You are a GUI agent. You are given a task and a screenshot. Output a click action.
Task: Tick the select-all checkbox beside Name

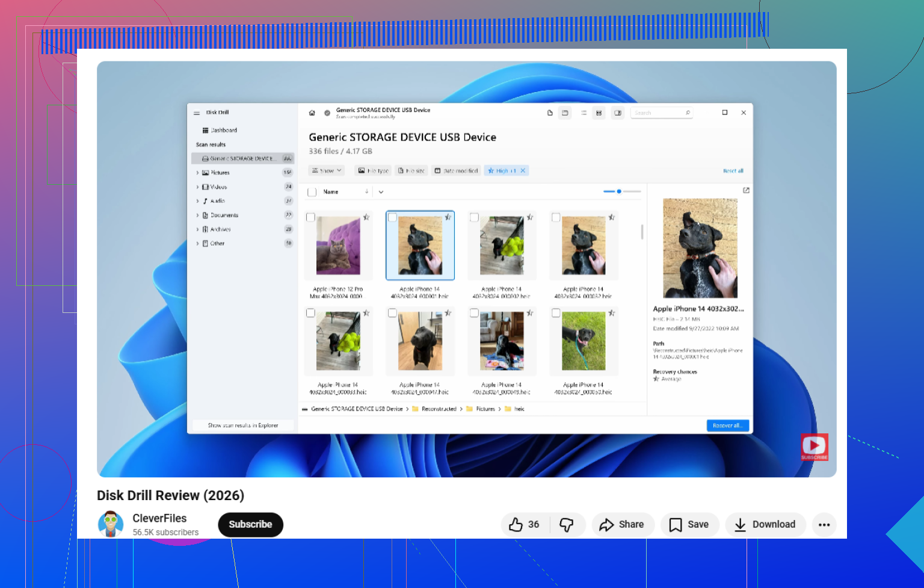[x=312, y=192]
